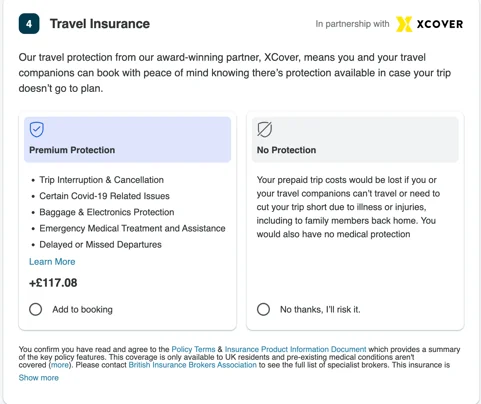Click the crossed-out shield No Protection icon
Viewport: 481px width, 404px height.
[x=265, y=129]
